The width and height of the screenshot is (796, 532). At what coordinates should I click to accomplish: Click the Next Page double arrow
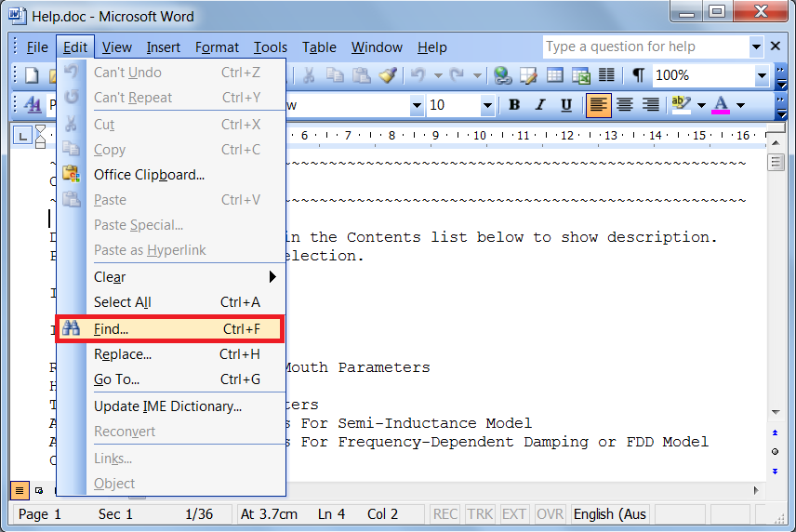775,472
